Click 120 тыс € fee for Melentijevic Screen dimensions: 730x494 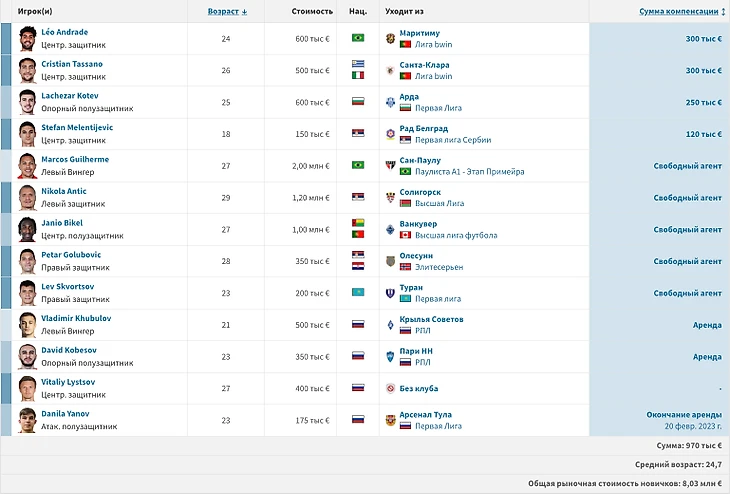703,134
